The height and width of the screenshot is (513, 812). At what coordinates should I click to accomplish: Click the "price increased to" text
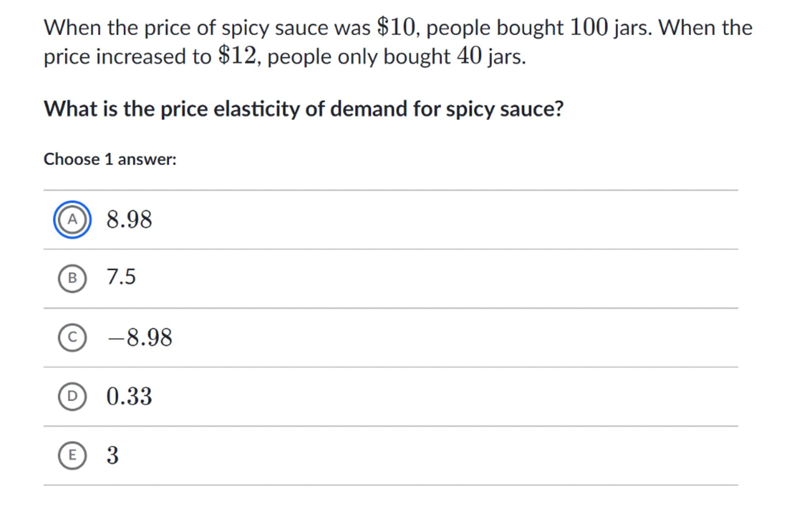127,57
